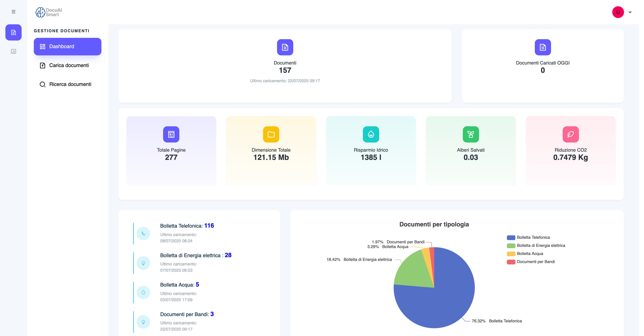Image resolution: width=644 pixels, height=336 pixels.
Task: Click the Dimensione Totale folder icon
Action: (271, 134)
